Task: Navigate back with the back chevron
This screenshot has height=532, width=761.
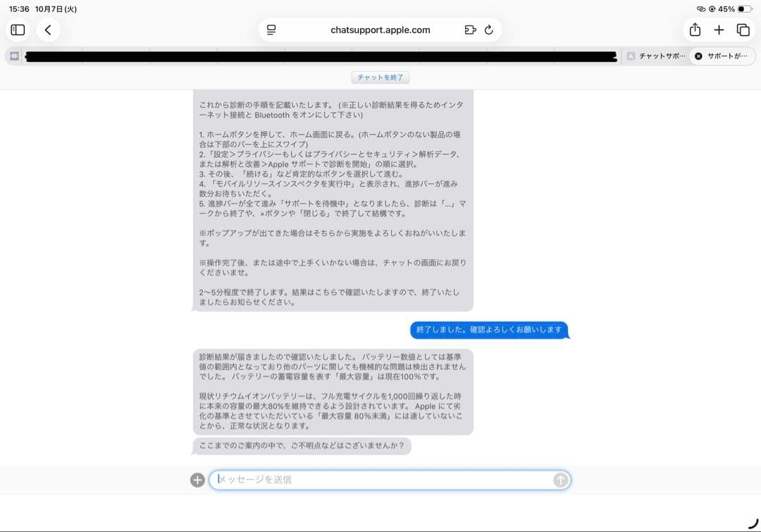Action: (x=48, y=30)
